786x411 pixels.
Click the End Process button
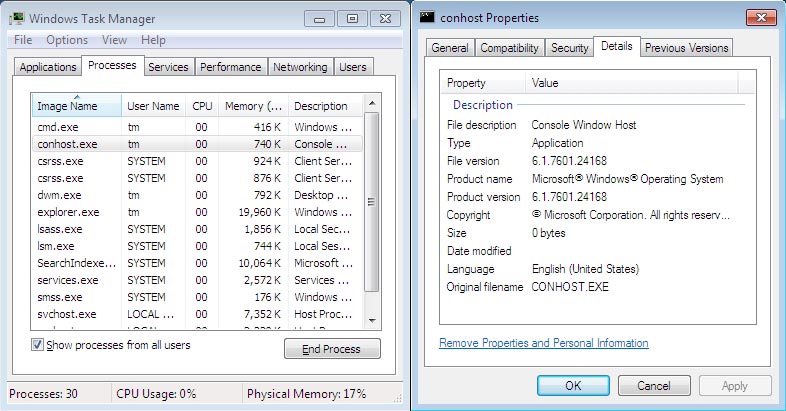pos(332,349)
